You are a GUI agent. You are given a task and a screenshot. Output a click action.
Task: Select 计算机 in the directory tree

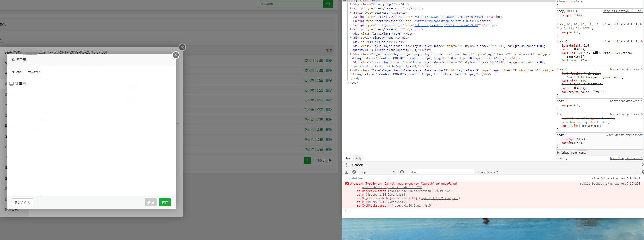click(x=21, y=84)
